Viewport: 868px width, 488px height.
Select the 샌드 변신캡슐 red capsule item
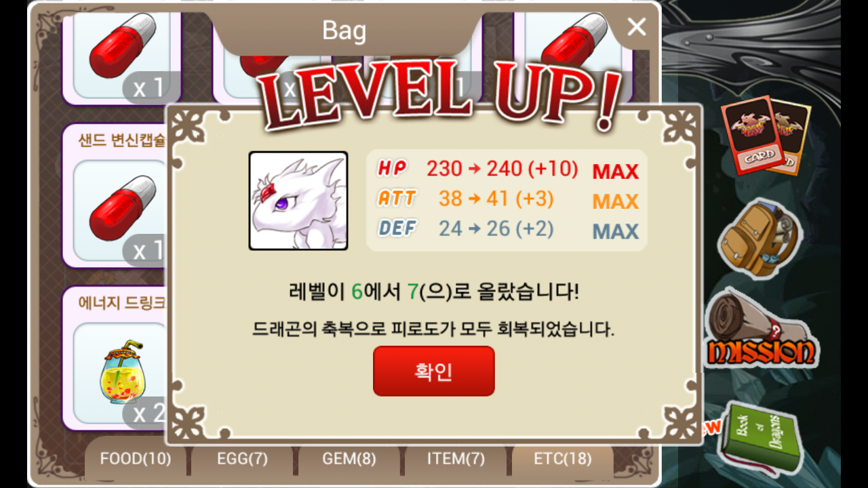116,196
